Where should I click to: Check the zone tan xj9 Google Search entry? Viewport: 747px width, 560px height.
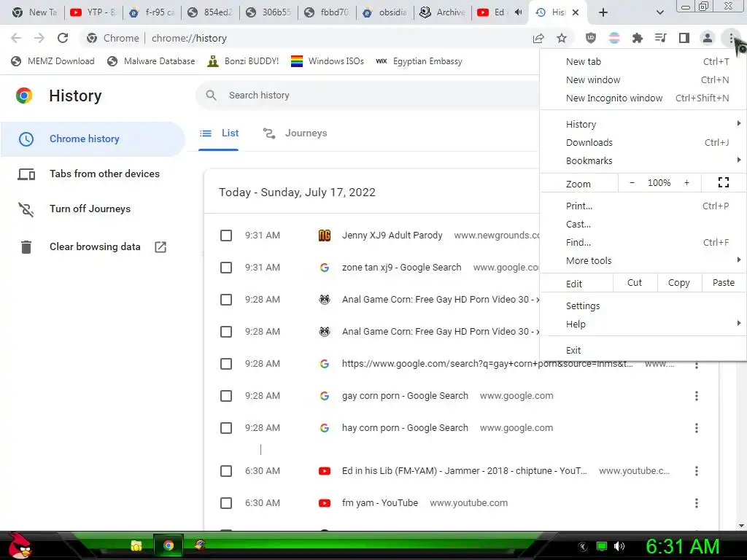[226, 268]
